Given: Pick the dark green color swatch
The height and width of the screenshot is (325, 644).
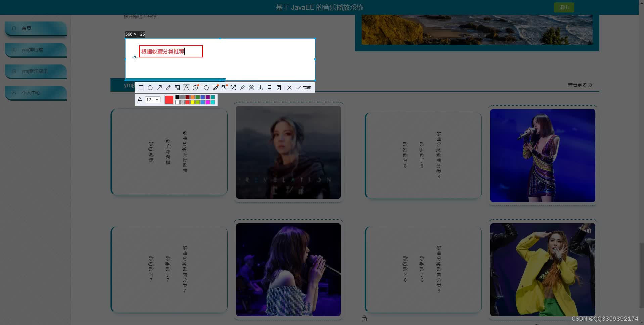Looking at the screenshot, I should pos(197,97).
